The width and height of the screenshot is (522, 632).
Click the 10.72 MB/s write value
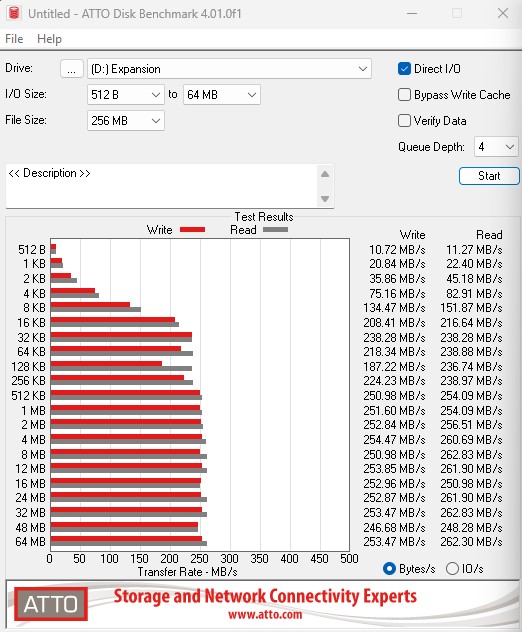point(397,249)
